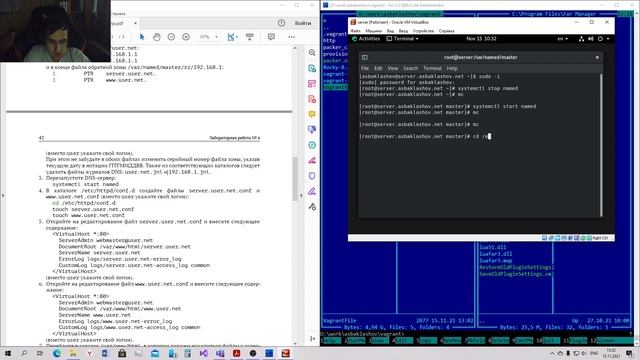Select the arrow selection tool in Acrobat toolbar

(142, 37)
